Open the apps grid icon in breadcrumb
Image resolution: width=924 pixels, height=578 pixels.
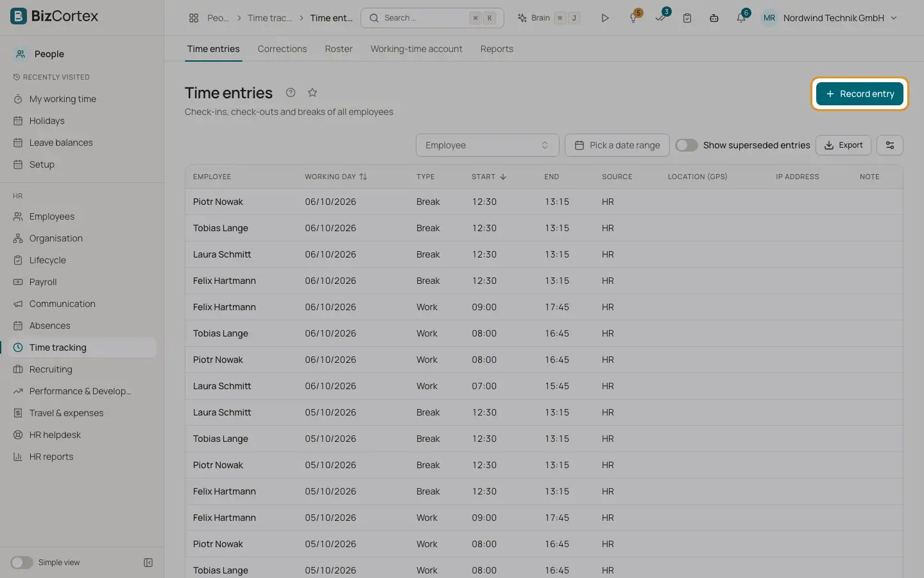pos(193,18)
